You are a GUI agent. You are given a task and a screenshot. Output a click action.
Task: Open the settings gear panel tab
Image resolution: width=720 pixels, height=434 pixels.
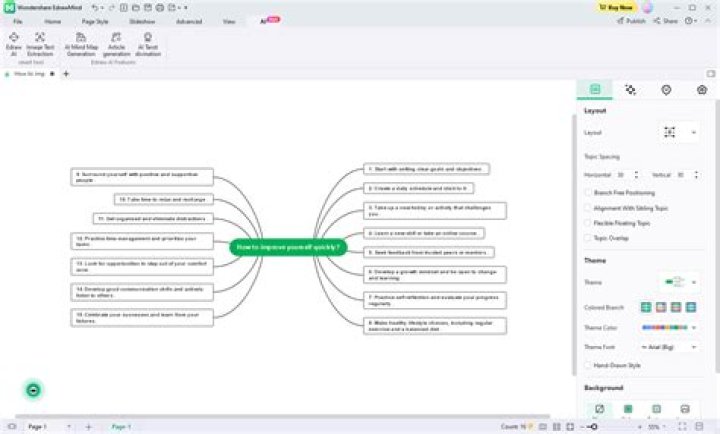coord(702,90)
